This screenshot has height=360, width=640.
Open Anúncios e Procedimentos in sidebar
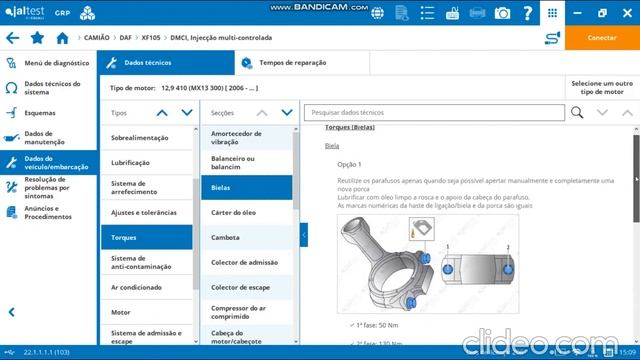[49, 212]
